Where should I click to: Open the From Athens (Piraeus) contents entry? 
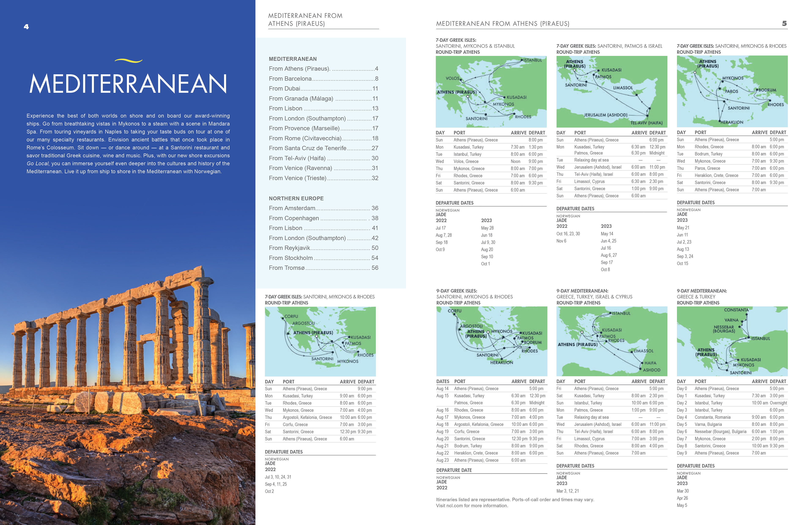point(323,69)
